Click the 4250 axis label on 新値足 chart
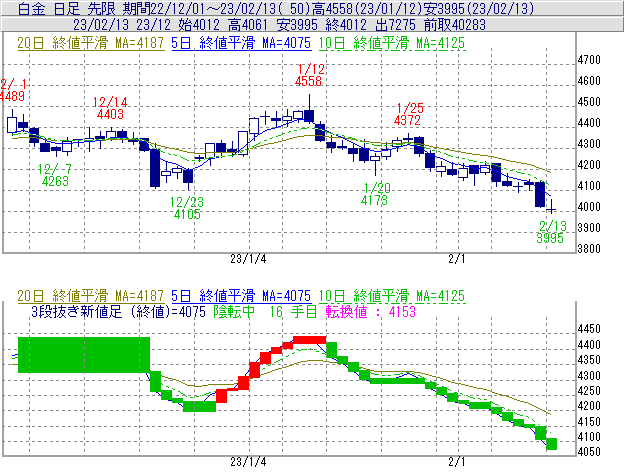The image size is (624, 475). pyautogui.click(x=589, y=391)
